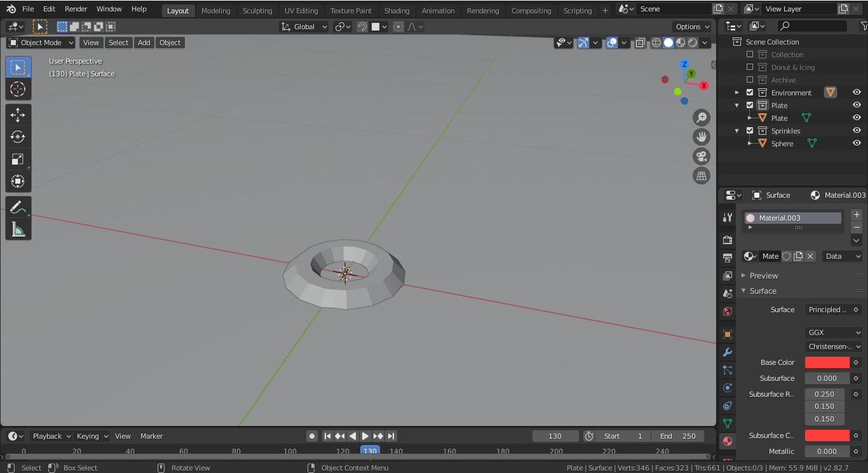This screenshot has width=868, height=473.
Task: Enable the Donut & Icing collection checkbox
Action: 750,67
